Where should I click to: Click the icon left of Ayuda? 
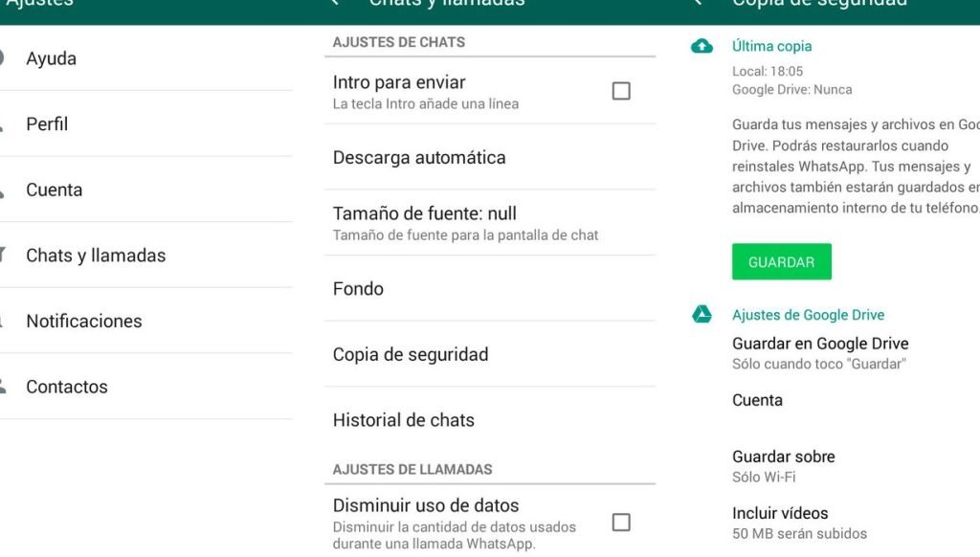[3, 58]
